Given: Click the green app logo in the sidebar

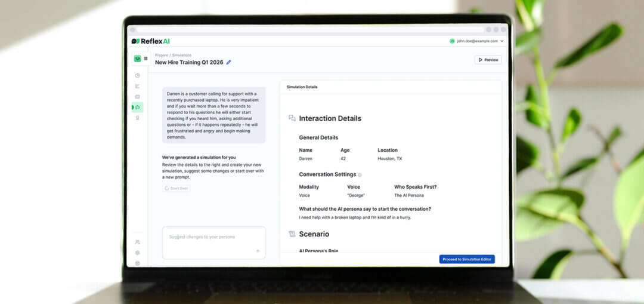Looking at the screenshot, I should (137, 59).
